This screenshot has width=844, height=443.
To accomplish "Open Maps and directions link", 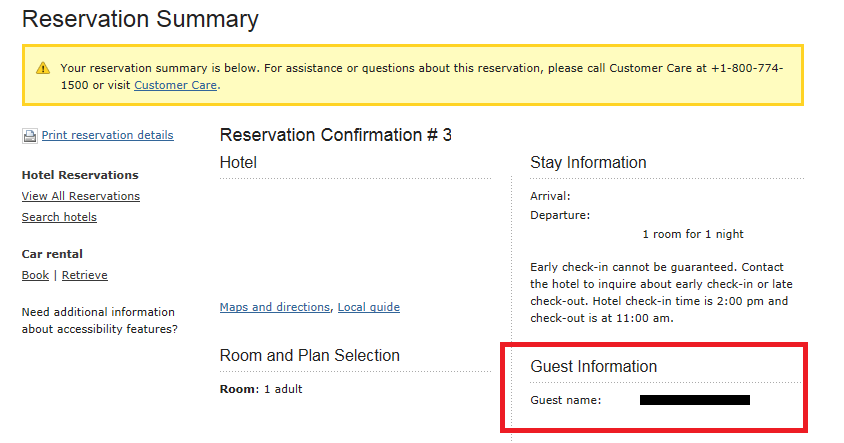I will (x=275, y=307).
